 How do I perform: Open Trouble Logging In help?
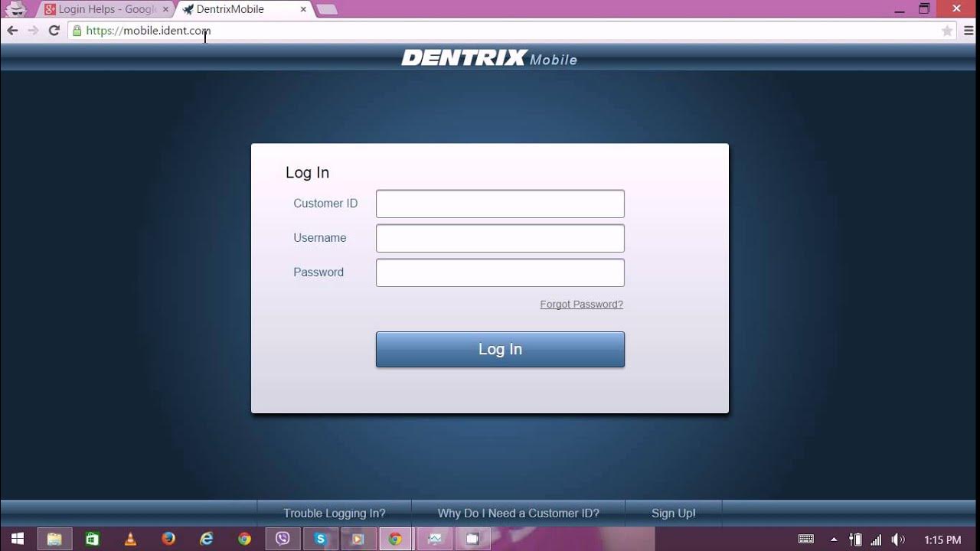[335, 514]
